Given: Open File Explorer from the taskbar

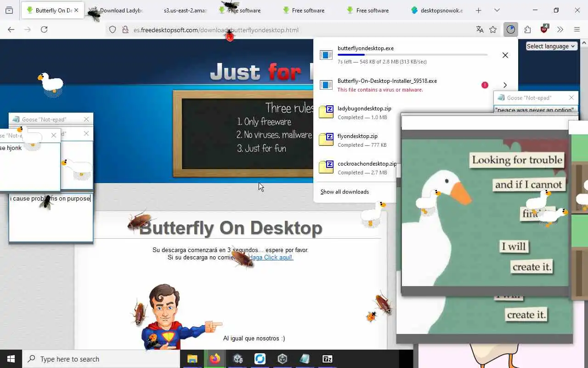Looking at the screenshot, I should tap(192, 359).
